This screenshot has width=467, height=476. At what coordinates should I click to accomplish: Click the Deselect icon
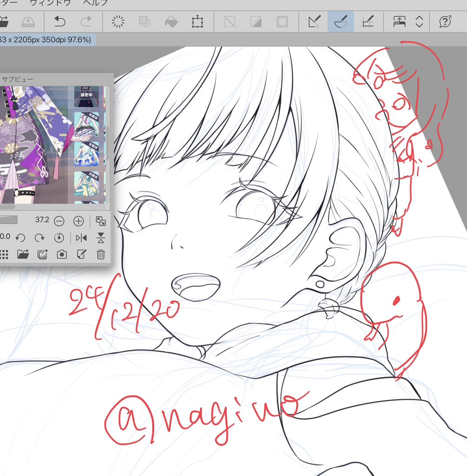(229, 21)
